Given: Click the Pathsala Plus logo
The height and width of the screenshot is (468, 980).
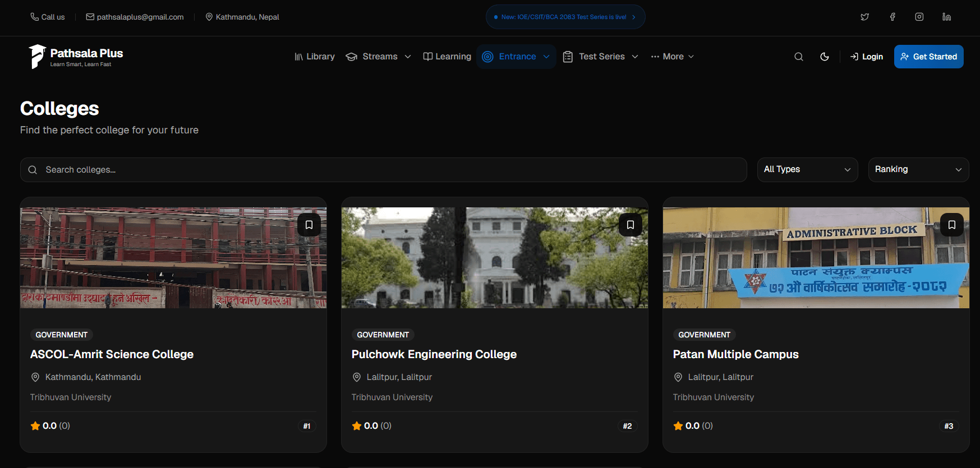Looking at the screenshot, I should (75, 57).
